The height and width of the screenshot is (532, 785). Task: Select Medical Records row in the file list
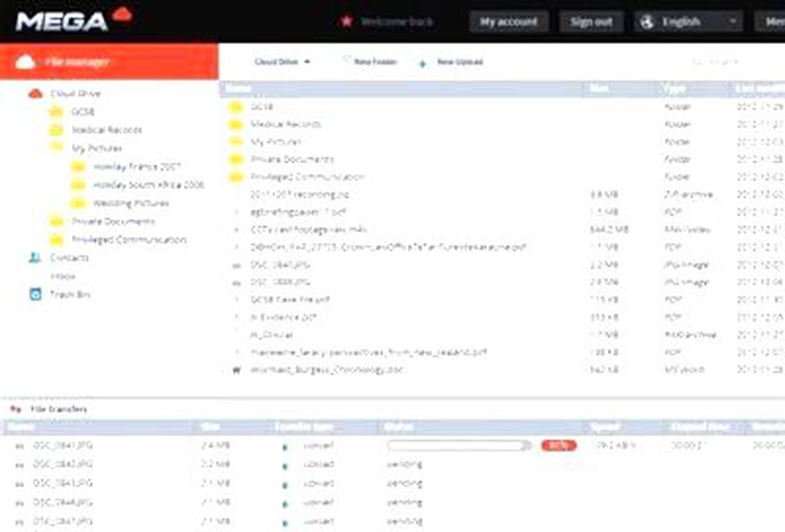click(502, 124)
